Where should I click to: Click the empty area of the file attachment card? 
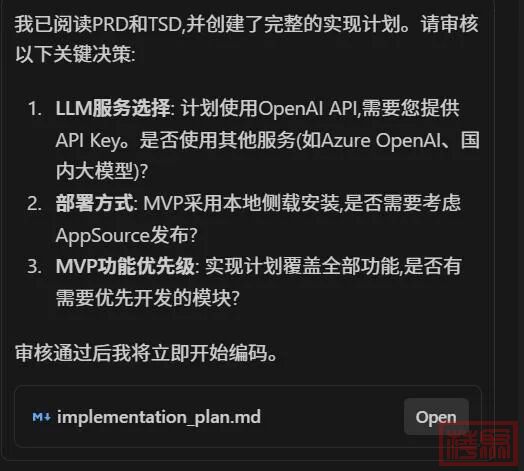331,417
